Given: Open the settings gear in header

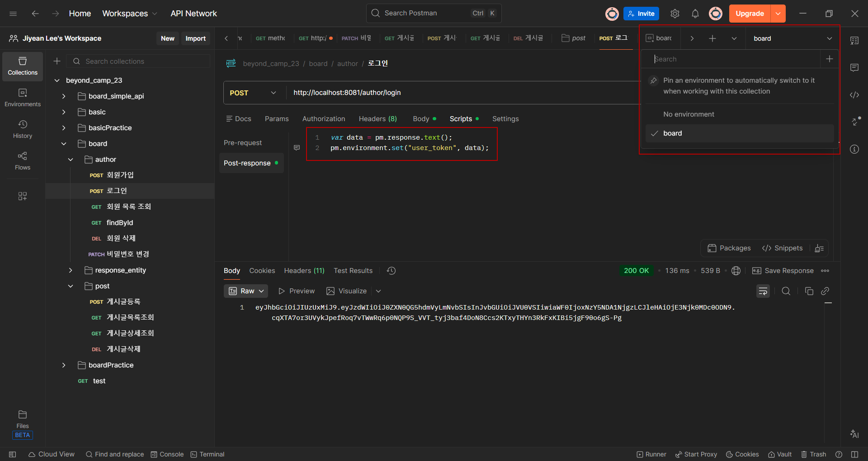Looking at the screenshot, I should [675, 14].
